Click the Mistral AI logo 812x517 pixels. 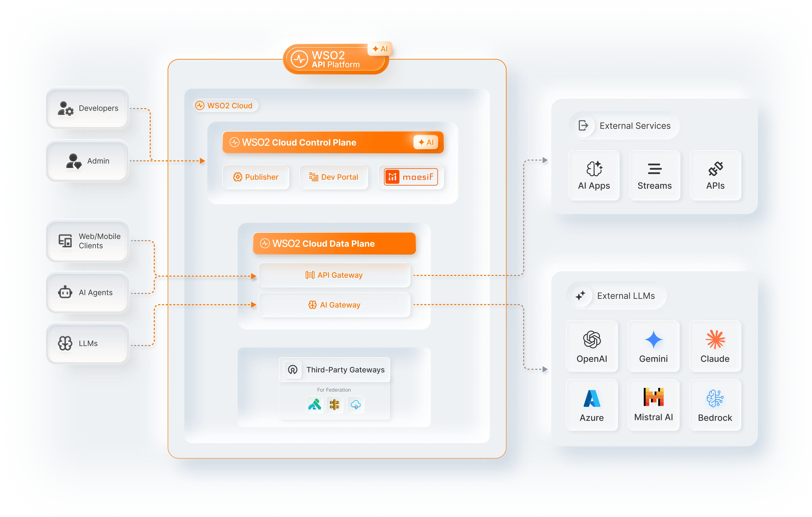click(x=653, y=397)
